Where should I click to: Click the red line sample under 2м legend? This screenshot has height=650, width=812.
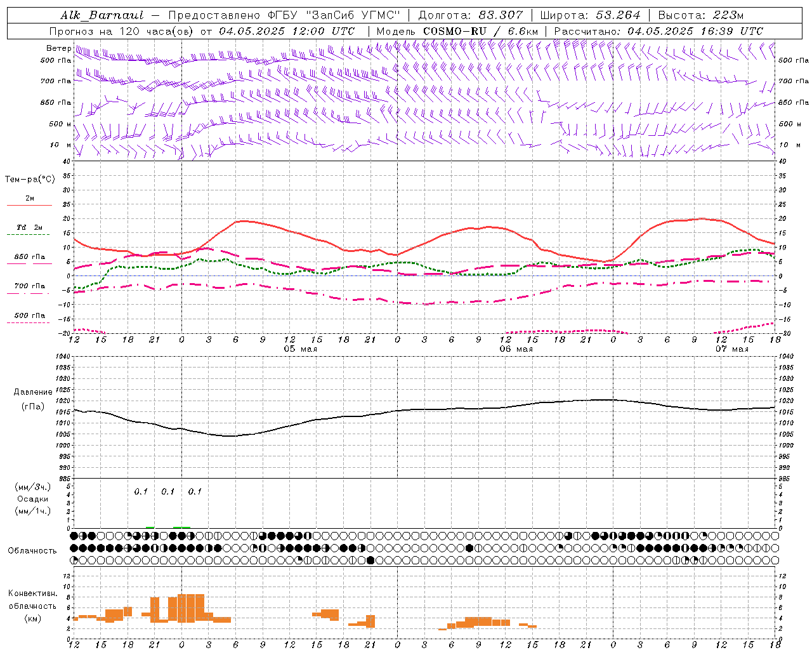click(29, 206)
